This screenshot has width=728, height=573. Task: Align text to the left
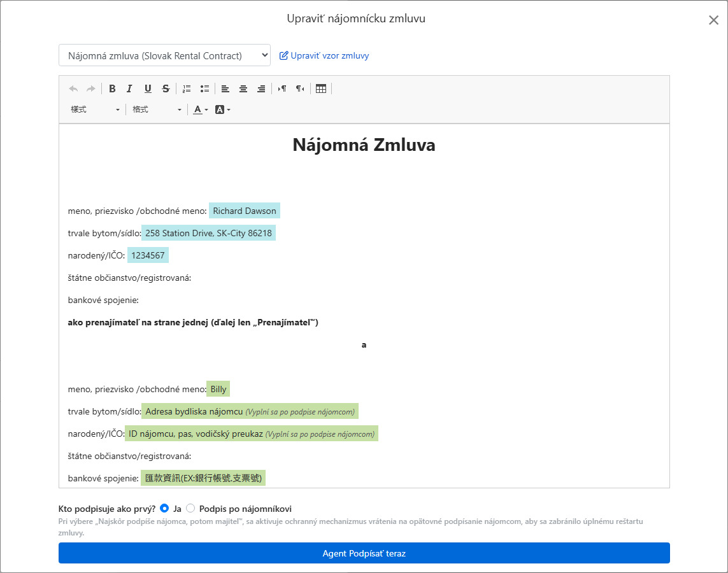click(x=225, y=88)
